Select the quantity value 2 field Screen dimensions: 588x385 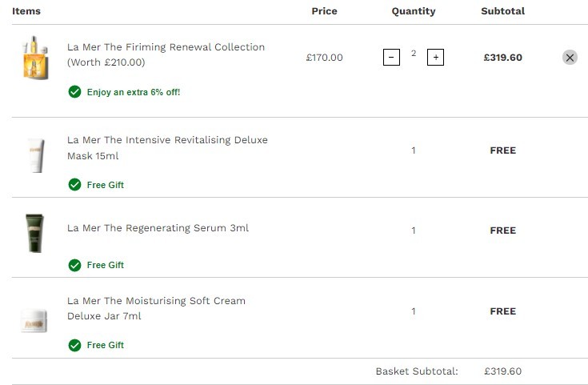coord(414,54)
